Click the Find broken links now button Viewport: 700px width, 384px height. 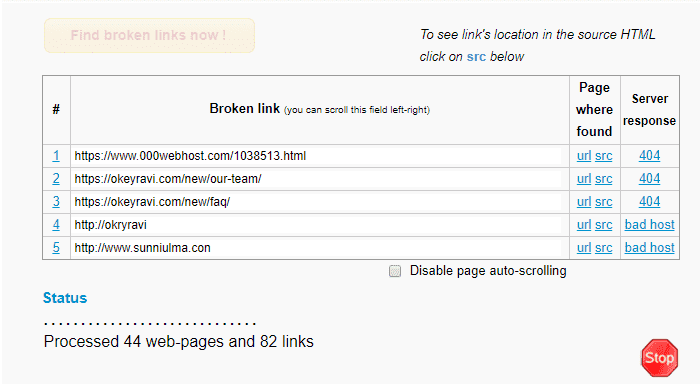click(149, 35)
